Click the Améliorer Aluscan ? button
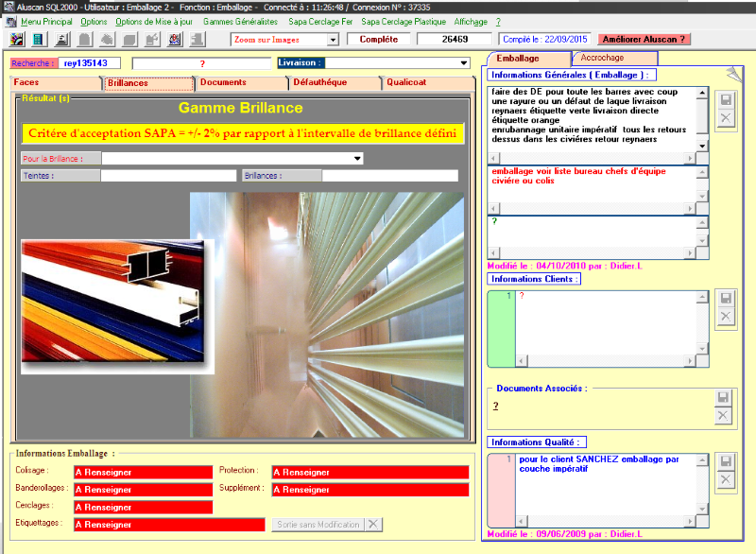 (644, 40)
